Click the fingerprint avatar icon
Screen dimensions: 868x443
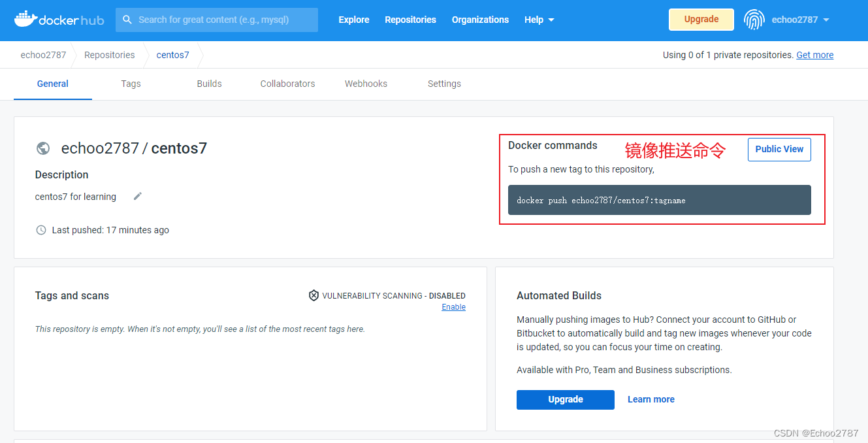754,20
